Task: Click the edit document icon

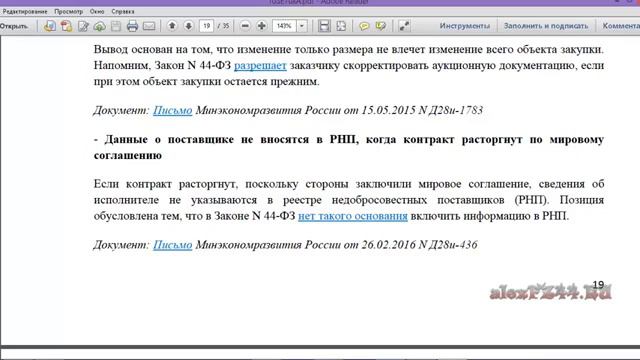Action: tap(83, 26)
